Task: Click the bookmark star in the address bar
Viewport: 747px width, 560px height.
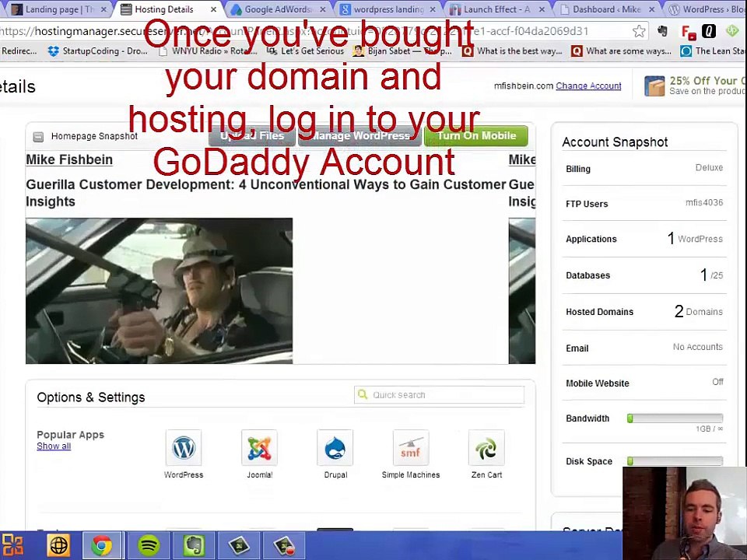Action: (639, 31)
